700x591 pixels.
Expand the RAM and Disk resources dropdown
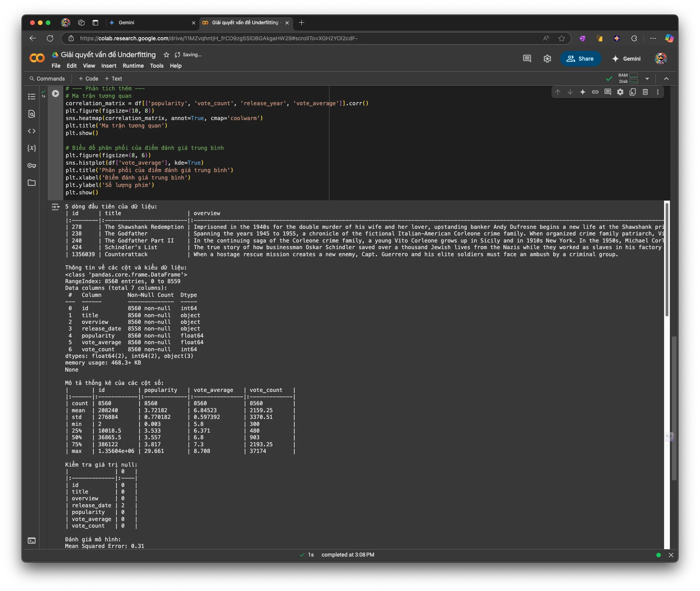click(x=647, y=79)
